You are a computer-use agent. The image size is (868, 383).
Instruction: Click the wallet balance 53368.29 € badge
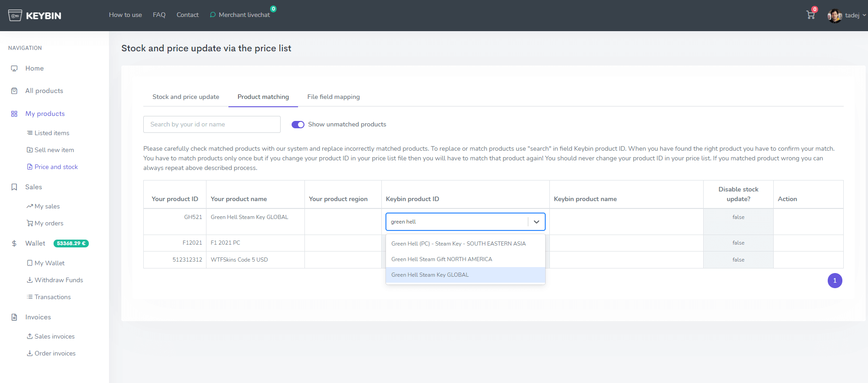[71, 243]
